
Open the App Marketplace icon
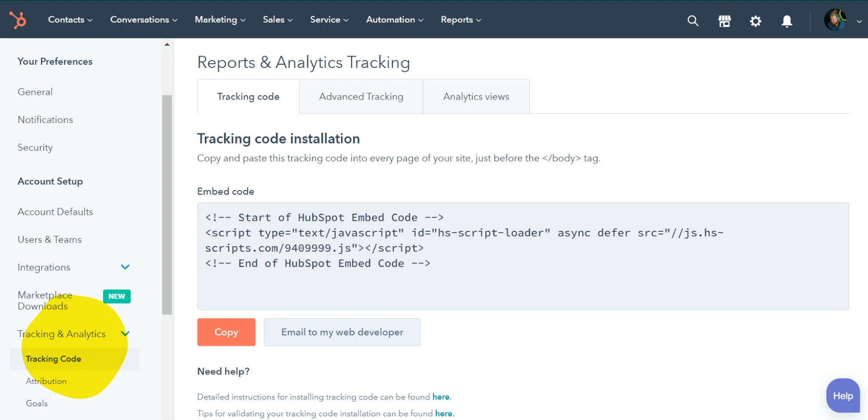(x=724, y=21)
